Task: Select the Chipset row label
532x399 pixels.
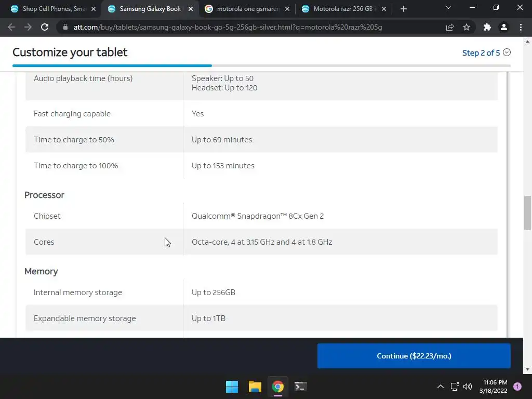Action: tap(47, 216)
